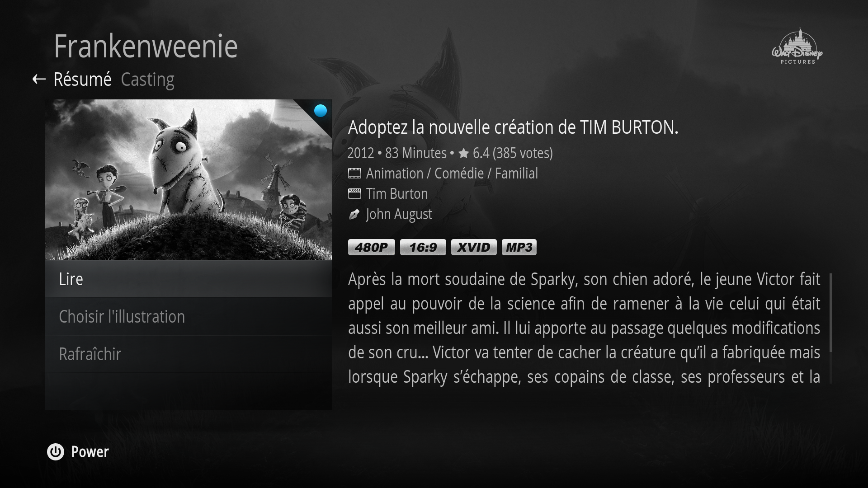Click the writer pen icon

tap(354, 214)
